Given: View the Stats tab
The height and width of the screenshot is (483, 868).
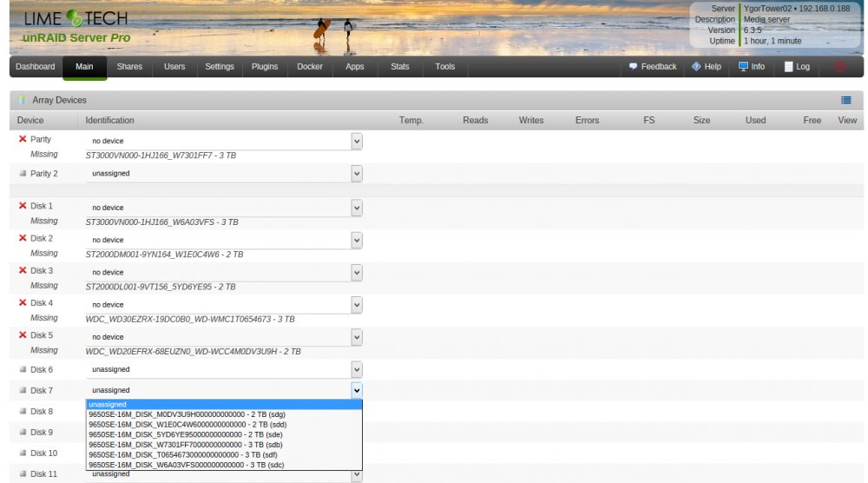Looking at the screenshot, I should pos(399,67).
